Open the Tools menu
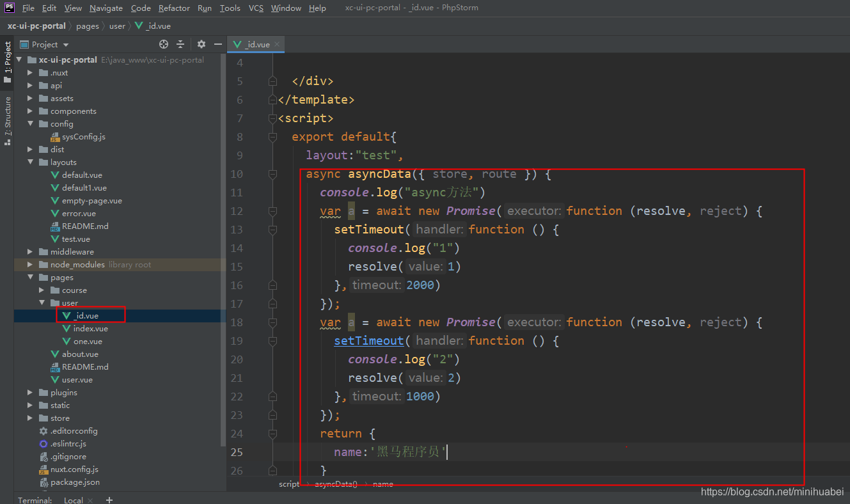 coord(230,8)
